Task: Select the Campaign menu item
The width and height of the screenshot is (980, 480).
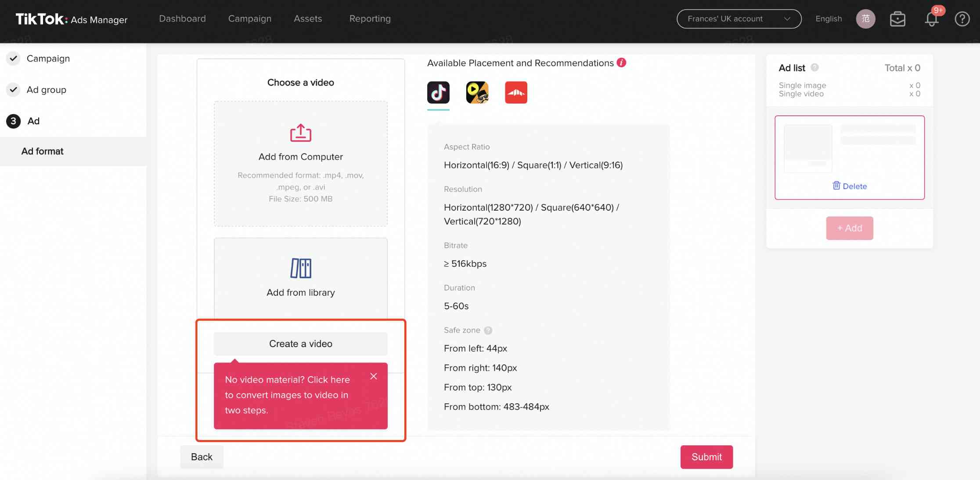Action: [250, 19]
